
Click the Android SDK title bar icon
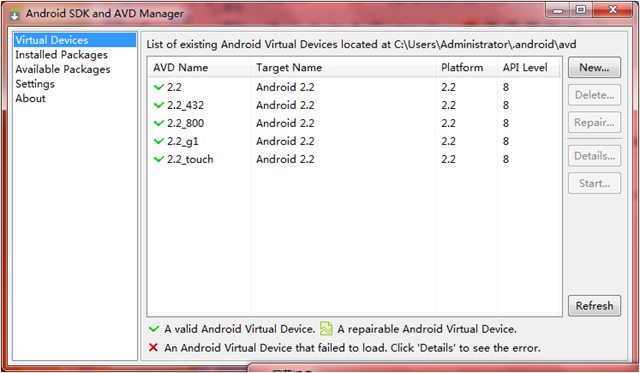14,13
